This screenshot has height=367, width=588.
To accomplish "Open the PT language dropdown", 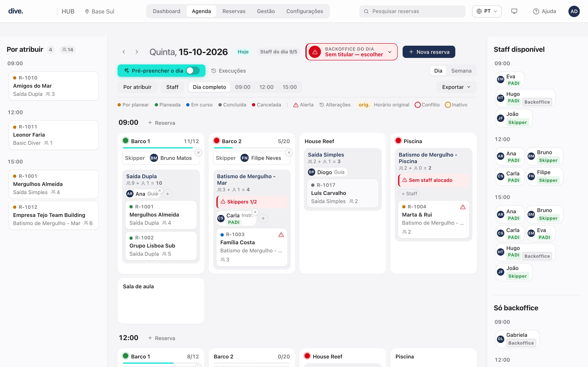I will click(x=487, y=11).
